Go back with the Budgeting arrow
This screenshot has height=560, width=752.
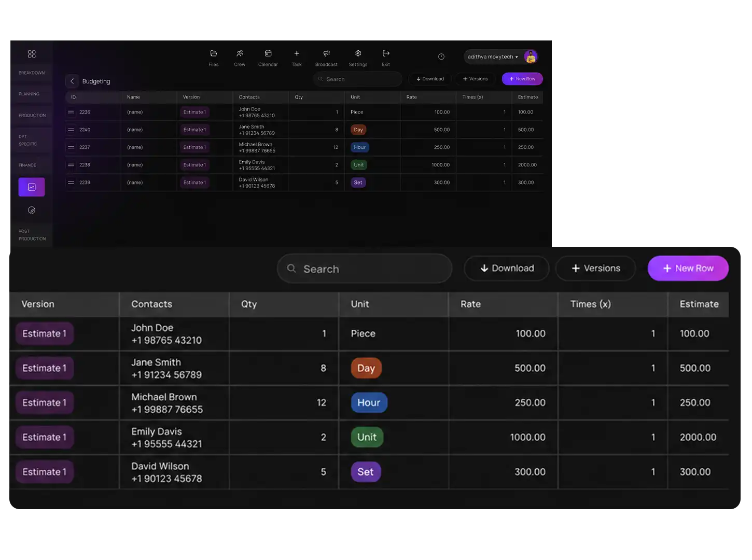(x=72, y=81)
